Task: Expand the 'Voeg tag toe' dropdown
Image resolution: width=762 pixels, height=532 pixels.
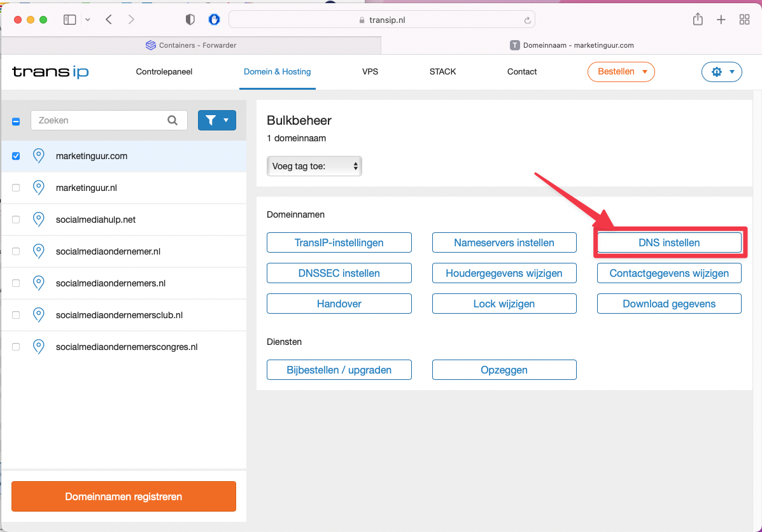Action: pos(314,166)
